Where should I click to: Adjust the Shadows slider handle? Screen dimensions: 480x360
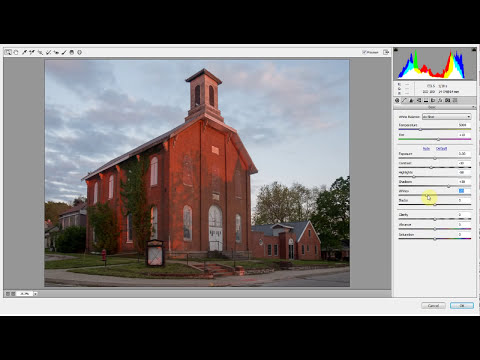point(449,186)
